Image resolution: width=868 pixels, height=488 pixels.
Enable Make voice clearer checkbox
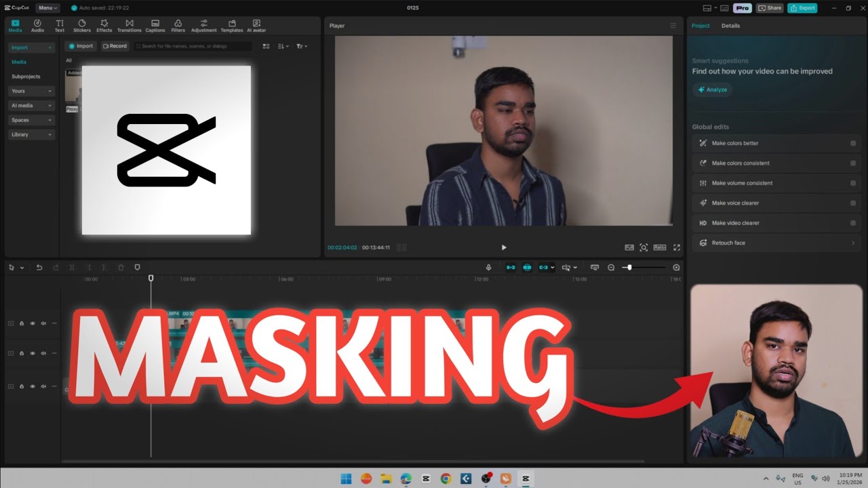pos(853,203)
